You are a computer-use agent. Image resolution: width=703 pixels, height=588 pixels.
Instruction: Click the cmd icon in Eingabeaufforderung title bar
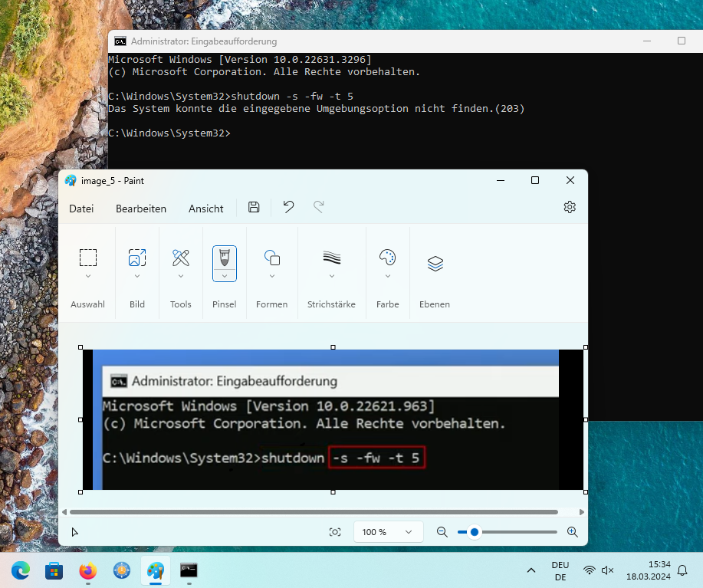coord(120,41)
